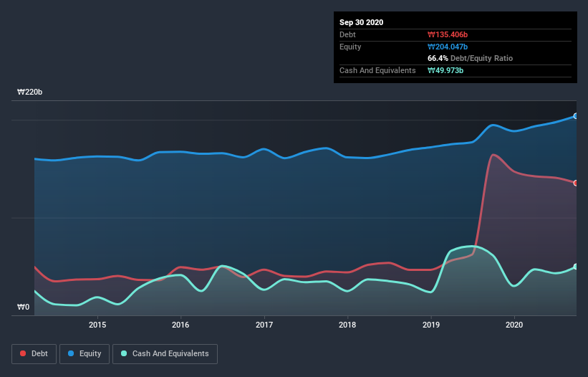Screen dimensions: 588x377
Task: Click the Sep 30 2020 tooltip date
Action: [x=361, y=22]
